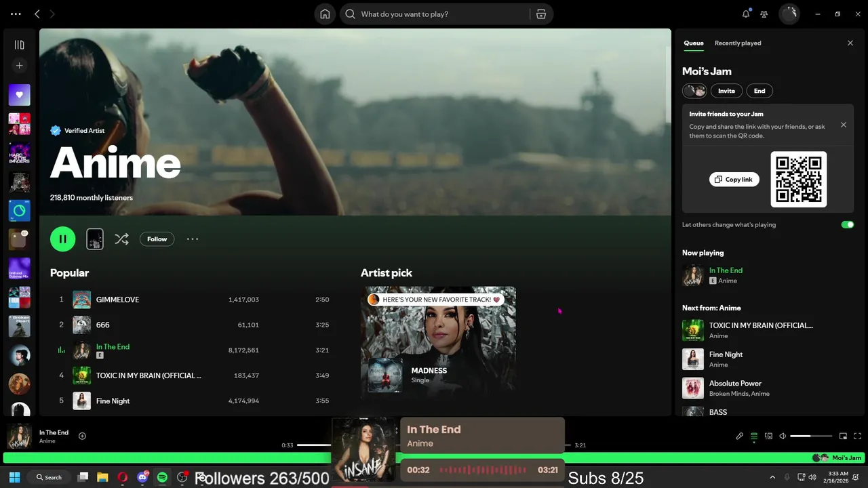868x488 pixels.
Task: Open more options for artist Anime
Action: tap(193, 239)
